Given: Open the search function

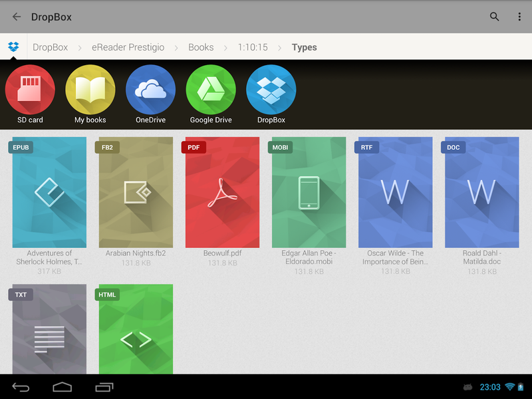Looking at the screenshot, I should (494, 17).
